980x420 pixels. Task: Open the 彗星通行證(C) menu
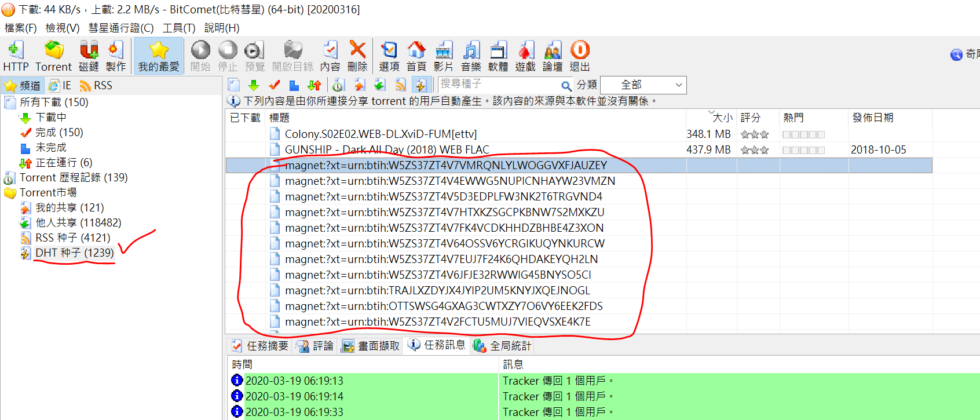point(121,28)
